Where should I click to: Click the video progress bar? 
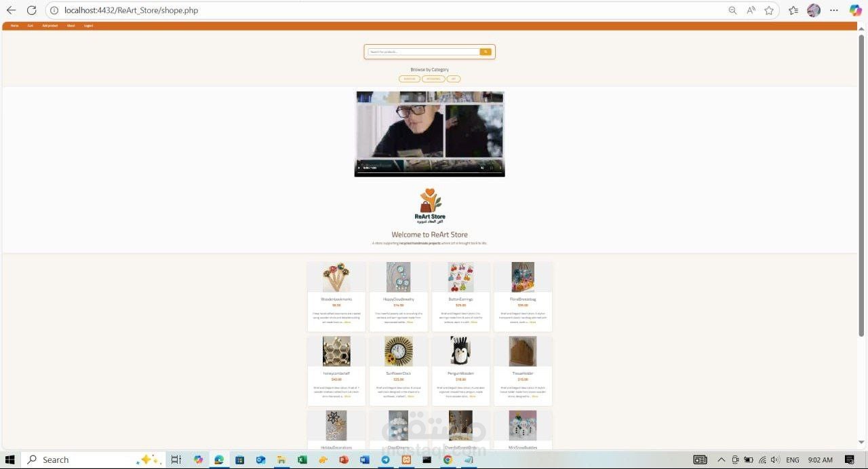[x=430, y=173]
